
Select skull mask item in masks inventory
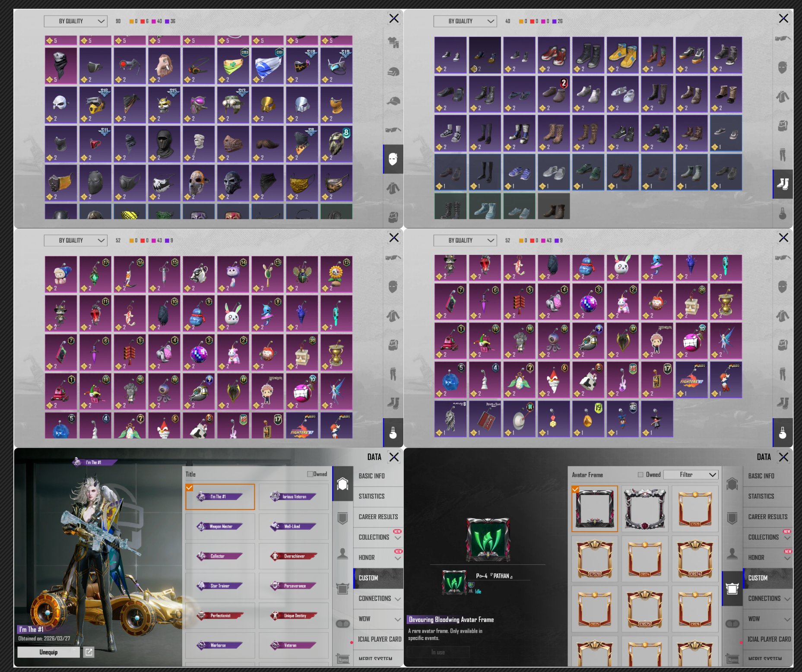[x=233, y=183]
